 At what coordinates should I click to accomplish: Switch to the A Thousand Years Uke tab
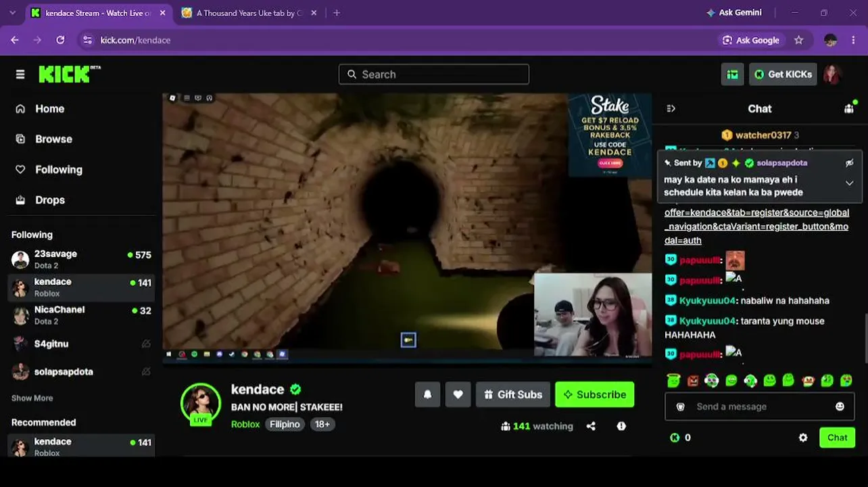coord(249,13)
